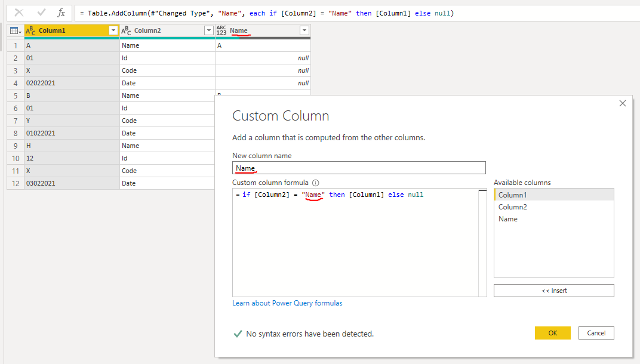Click Name cell in Column2 row 1
This screenshot has width=640, height=364.
tap(167, 45)
